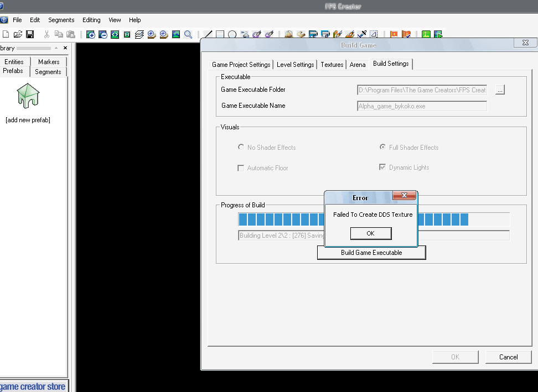Click the blue-green landscape view icon
This screenshot has width=538, height=392.
[176, 34]
